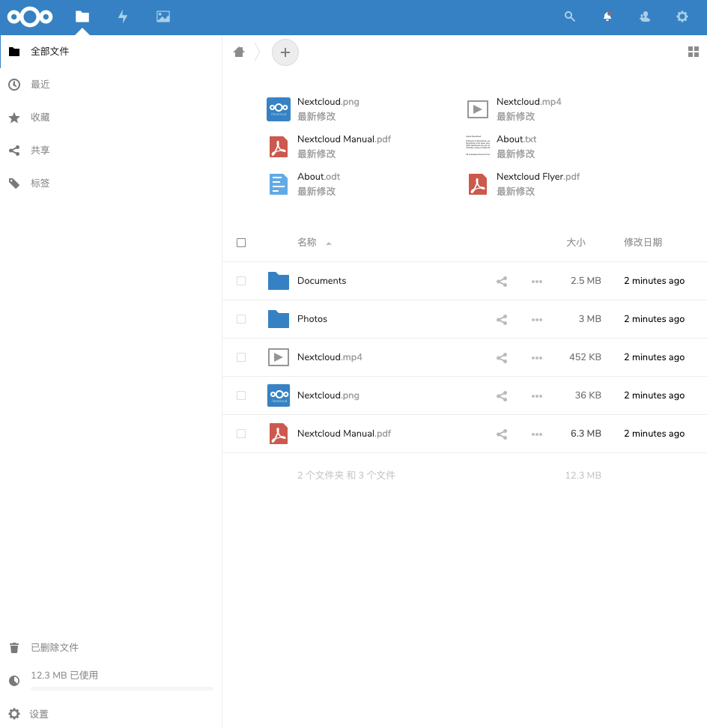This screenshot has height=728, width=707.
Task: Expand 共享 shares in sidebar
Action: [111, 151]
